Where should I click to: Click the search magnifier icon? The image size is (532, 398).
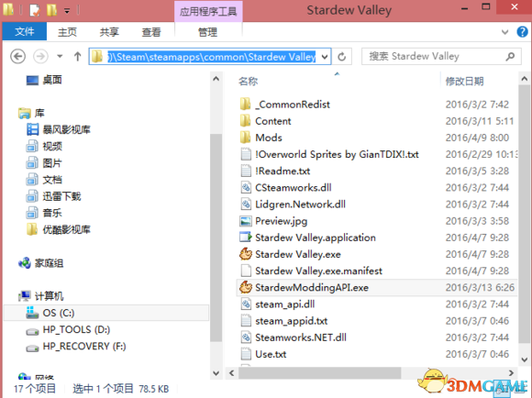click(510, 56)
